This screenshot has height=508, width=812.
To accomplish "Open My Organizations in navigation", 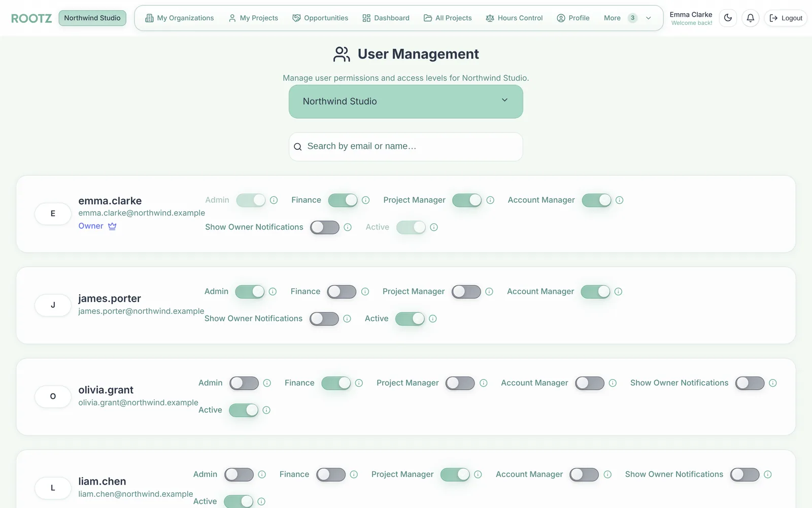I will click(x=180, y=18).
